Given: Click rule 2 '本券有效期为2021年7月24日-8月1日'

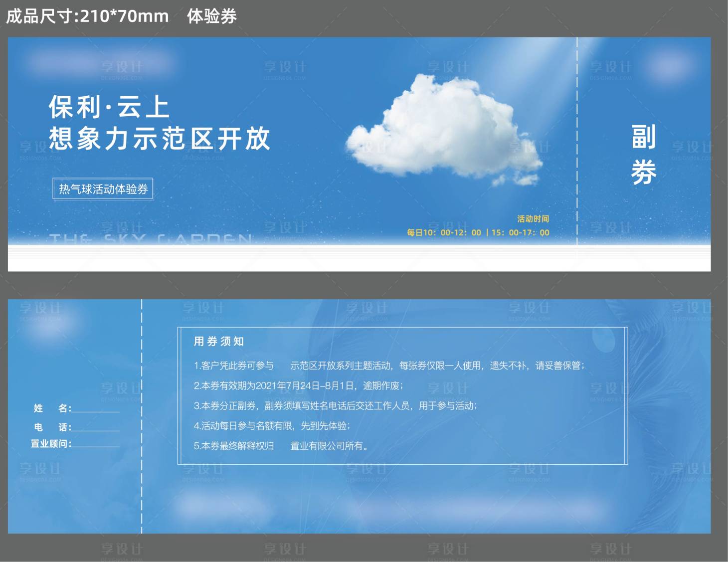Looking at the screenshot, I should pyautogui.click(x=298, y=385).
